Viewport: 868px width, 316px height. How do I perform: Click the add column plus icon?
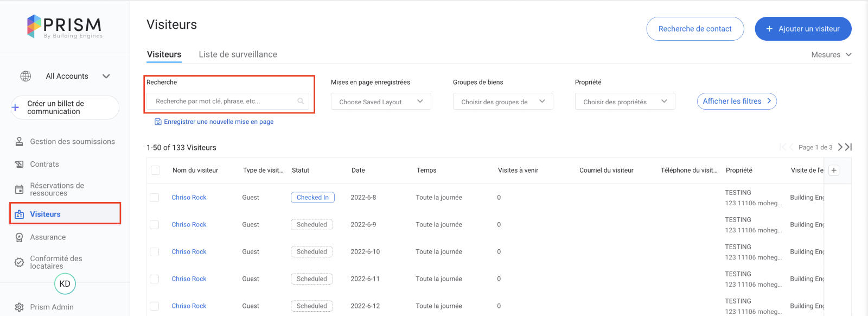click(834, 170)
